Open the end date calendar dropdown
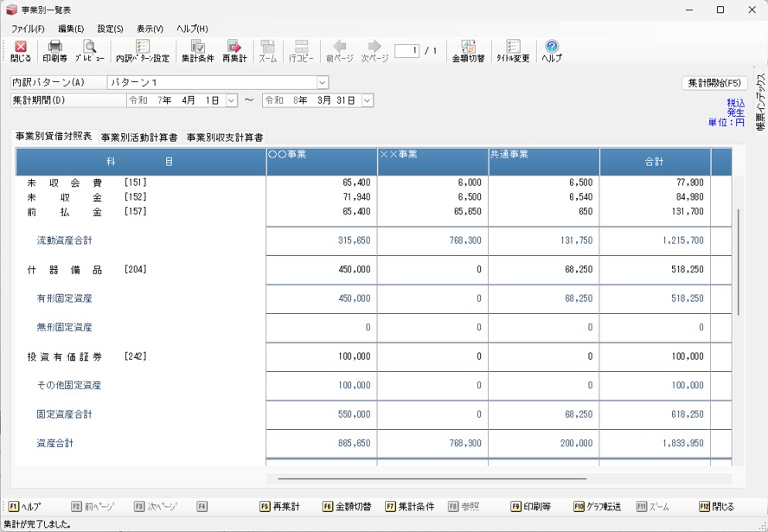Viewport: 768px width, 532px height. pyautogui.click(x=368, y=100)
